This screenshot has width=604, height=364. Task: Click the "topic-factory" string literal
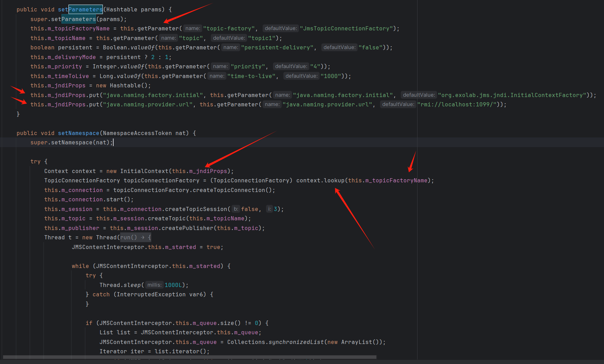click(229, 28)
